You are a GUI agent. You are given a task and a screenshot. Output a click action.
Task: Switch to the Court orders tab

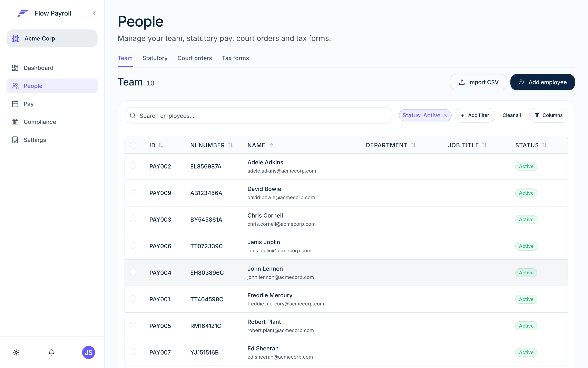tap(195, 58)
